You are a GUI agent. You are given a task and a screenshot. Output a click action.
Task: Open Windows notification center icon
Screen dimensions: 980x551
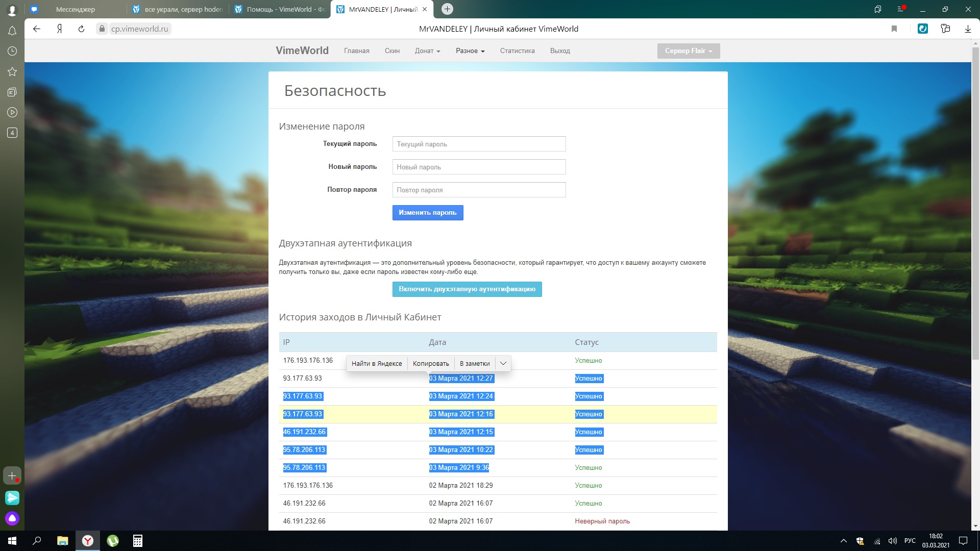coord(963,541)
